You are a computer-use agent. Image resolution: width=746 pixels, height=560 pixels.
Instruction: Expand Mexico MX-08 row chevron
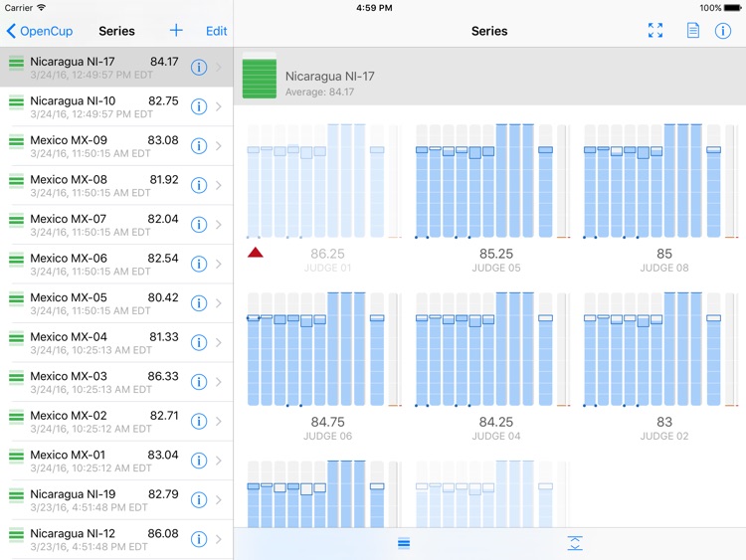click(219, 185)
